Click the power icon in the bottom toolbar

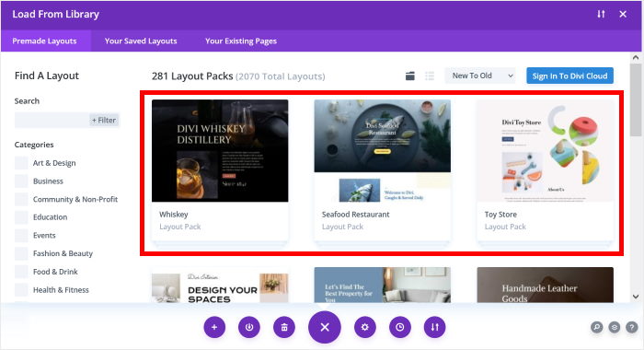249,327
